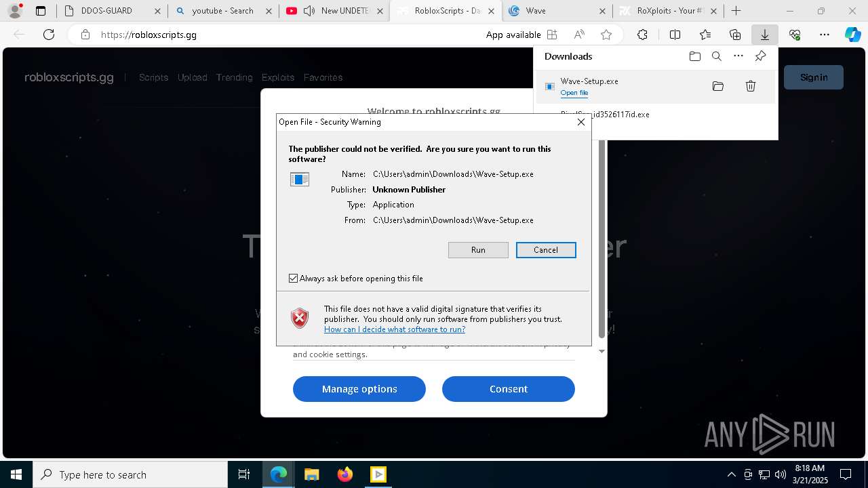The image size is (868, 488).
Task: Click the cookie popup scrollbar
Action: pos(601,237)
